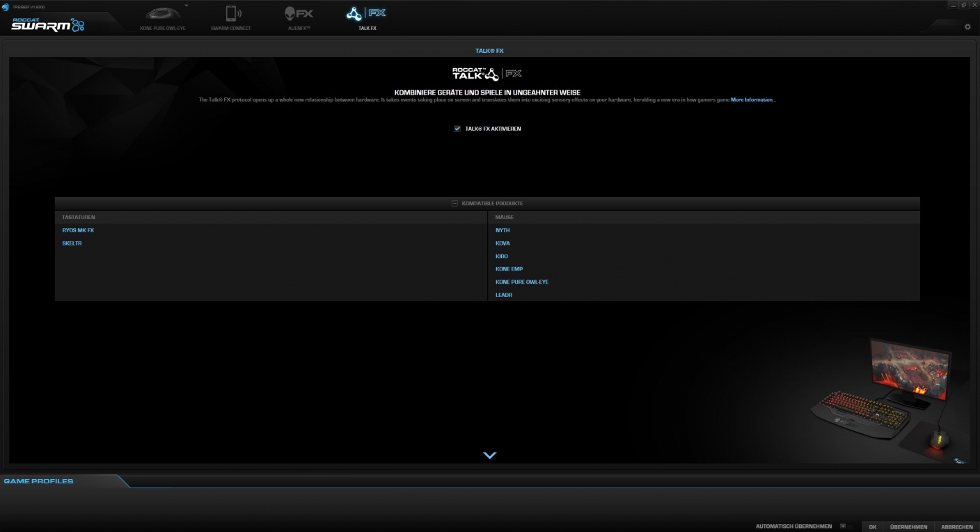This screenshot has height=532, width=980.
Task: Click the Kone EMP mouse entry
Action: 509,269
